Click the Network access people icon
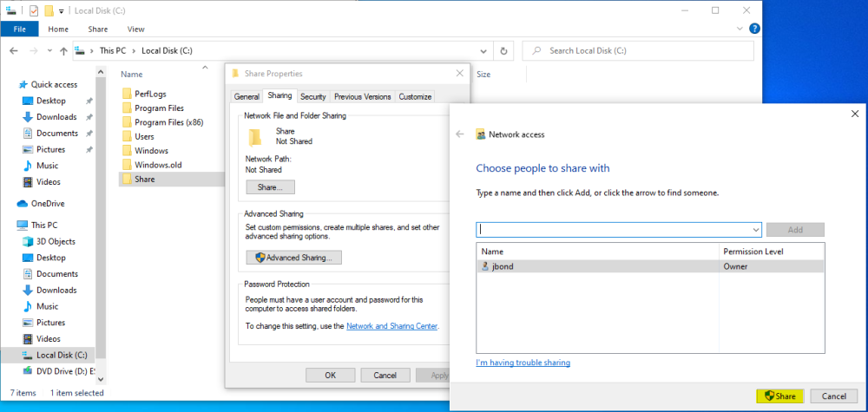Image resolution: width=868 pixels, height=412 pixels. click(x=481, y=134)
